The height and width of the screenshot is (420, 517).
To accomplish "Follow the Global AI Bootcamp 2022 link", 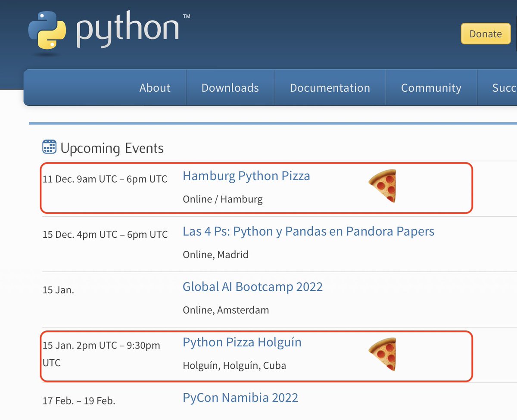I will click(x=252, y=286).
